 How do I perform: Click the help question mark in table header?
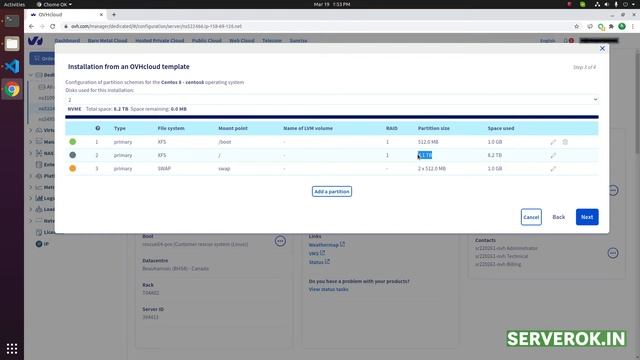point(98,128)
